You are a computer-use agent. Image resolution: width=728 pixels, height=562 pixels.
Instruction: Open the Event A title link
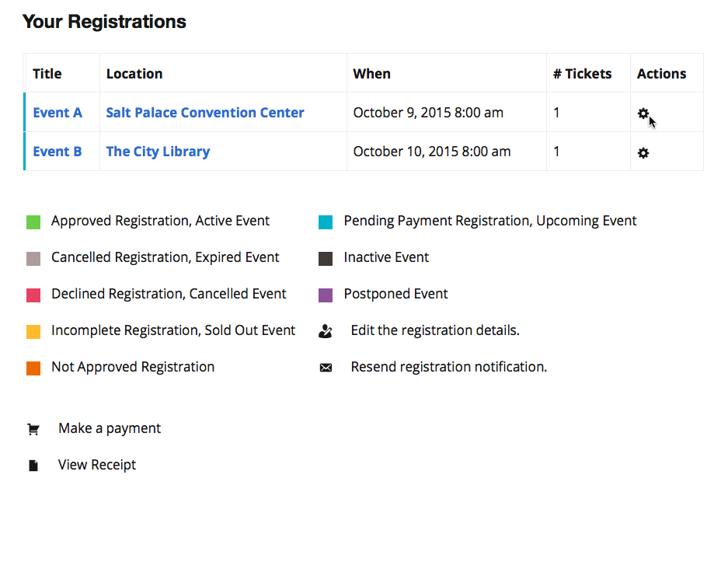[57, 113]
